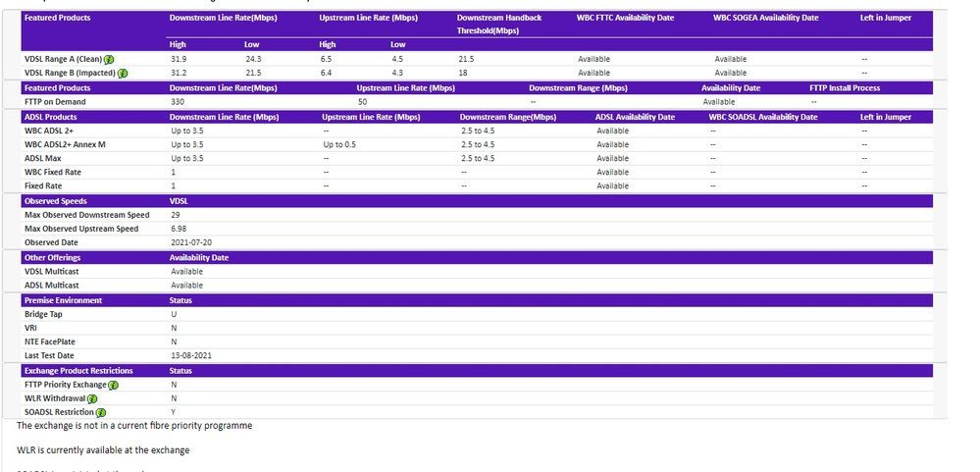
Task: Open info icon next to WLR Withdrawal
Action: point(92,399)
